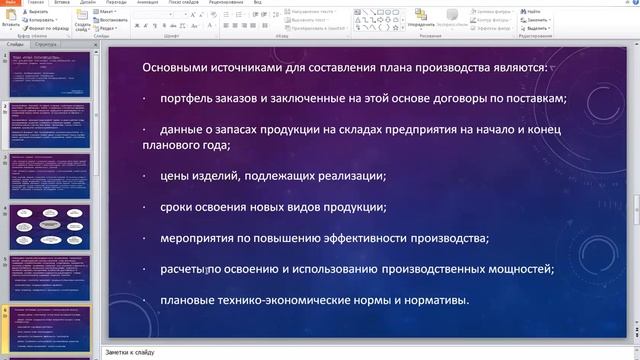This screenshot has width=640, height=360.
Task: Open the Layout (Макет) dropdown
Action: pos(105,11)
